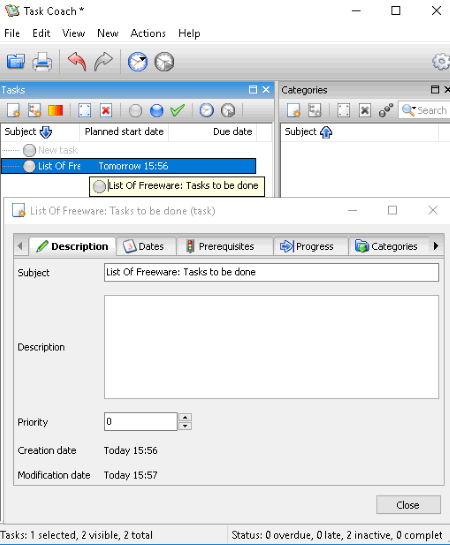The width and height of the screenshot is (450, 545).
Task: Open the Actions menu
Action: pyautogui.click(x=148, y=33)
